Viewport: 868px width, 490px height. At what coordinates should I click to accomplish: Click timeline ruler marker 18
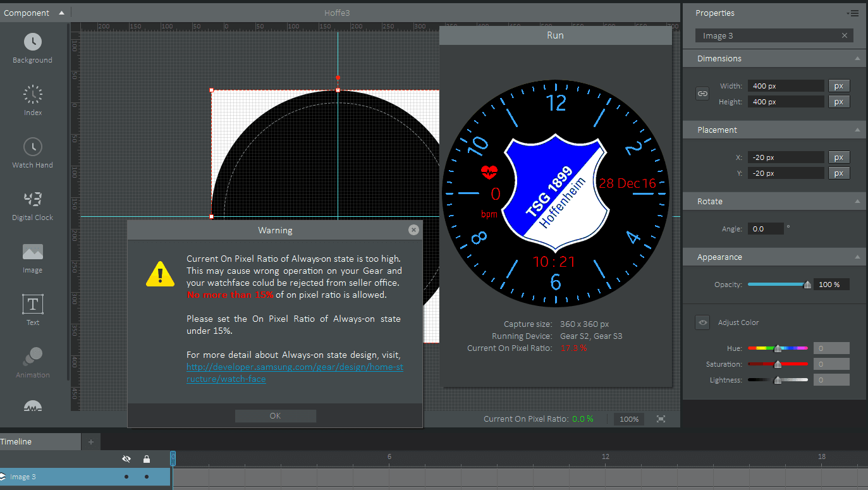[x=822, y=456]
